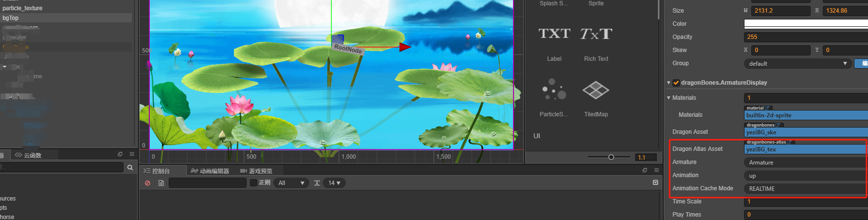Click the font size icon in the console
868x220 pixels.
pos(317,183)
